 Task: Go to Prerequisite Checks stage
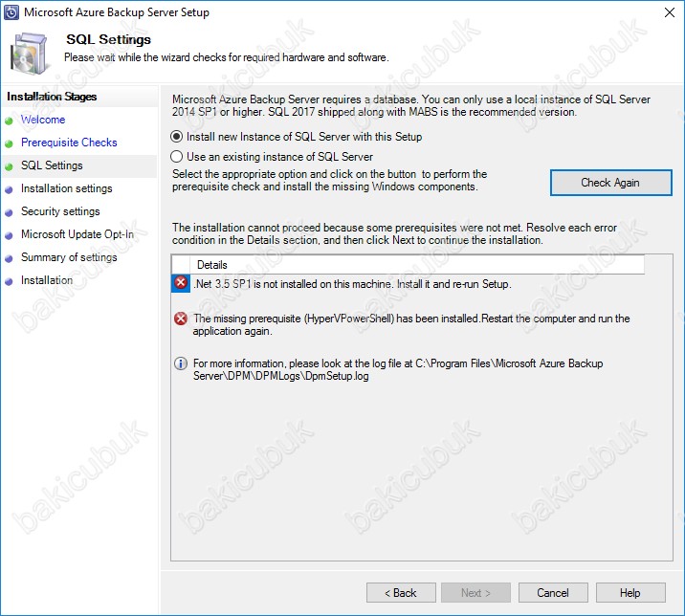tap(69, 143)
